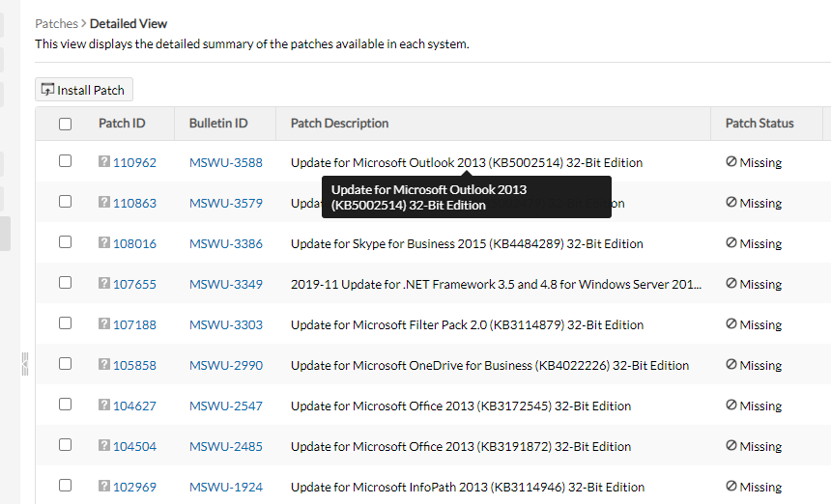The width and height of the screenshot is (831, 504).
Task: Click the Install Patch button
Action: 84,90
